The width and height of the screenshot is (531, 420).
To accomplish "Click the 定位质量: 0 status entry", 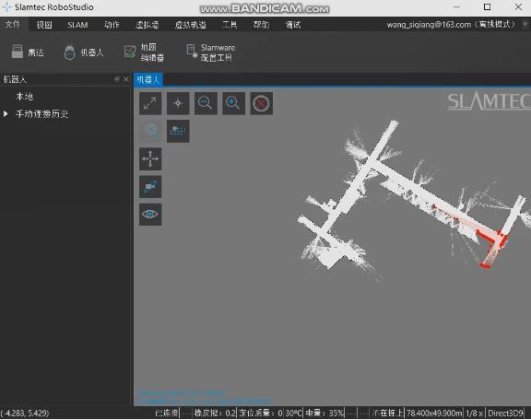I will point(261,414).
